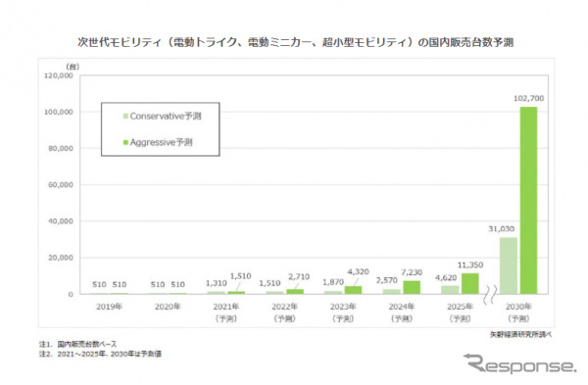Click the '20,000' y-axis label

[x=61, y=258]
